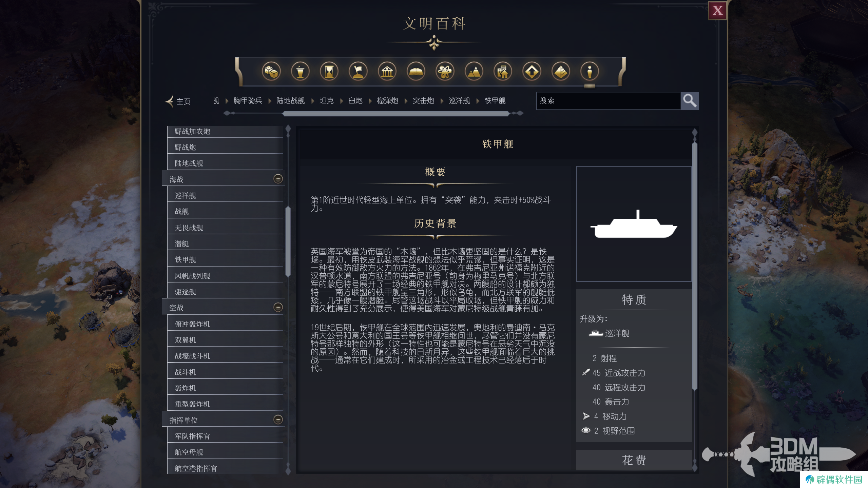Viewport: 868px width, 488px height.
Task: Open 潜艇 in the unit list
Action: point(225,243)
